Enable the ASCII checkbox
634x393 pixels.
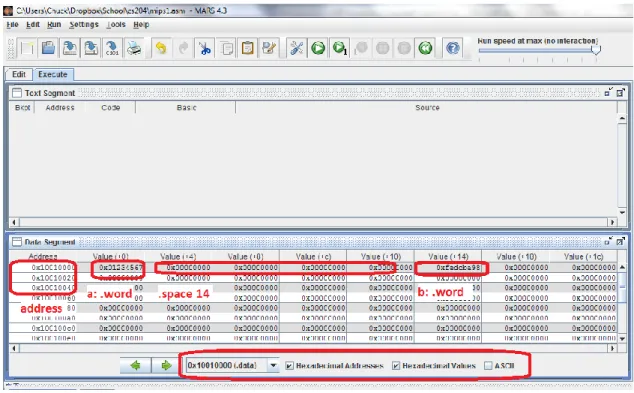(x=488, y=366)
